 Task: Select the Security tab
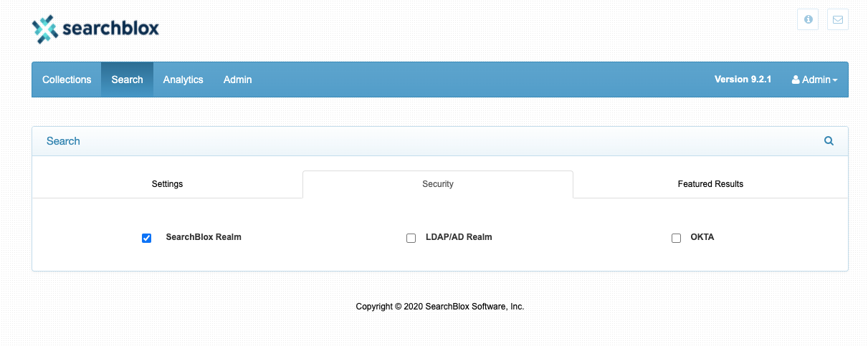[x=438, y=184]
